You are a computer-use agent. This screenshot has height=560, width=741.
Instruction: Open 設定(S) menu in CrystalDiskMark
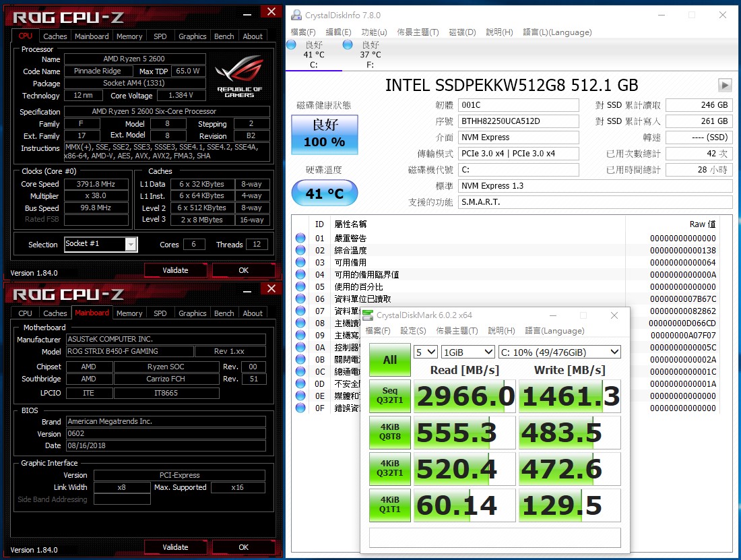[x=413, y=331]
